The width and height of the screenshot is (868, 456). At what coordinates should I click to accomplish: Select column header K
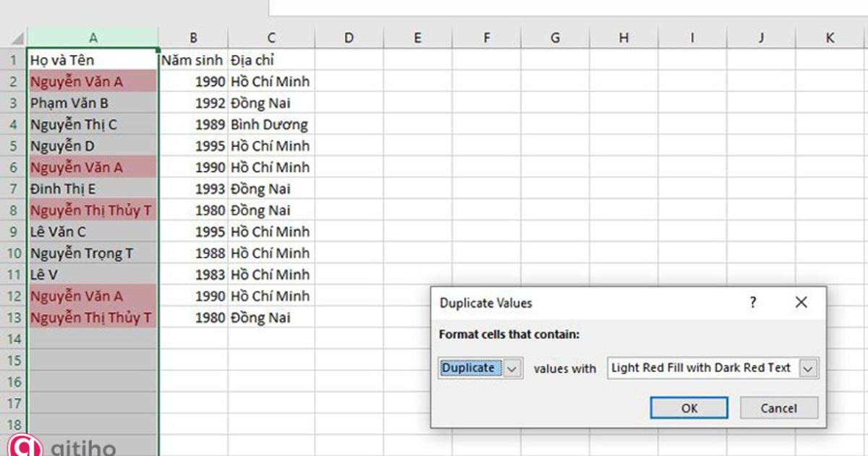[x=829, y=37]
